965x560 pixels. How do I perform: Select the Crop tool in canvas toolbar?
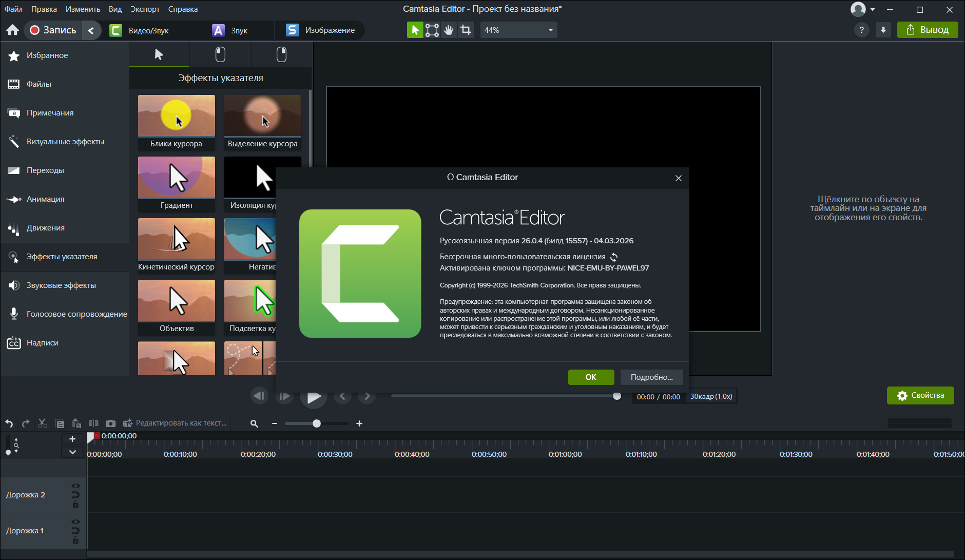pyautogui.click(x=466, y=30)
